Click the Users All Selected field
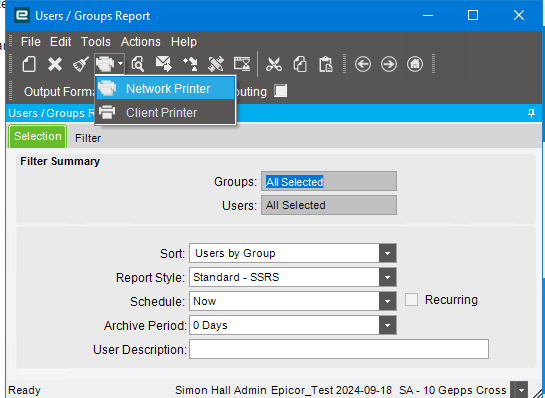The image size is (545, 398). tap(329, 205)
